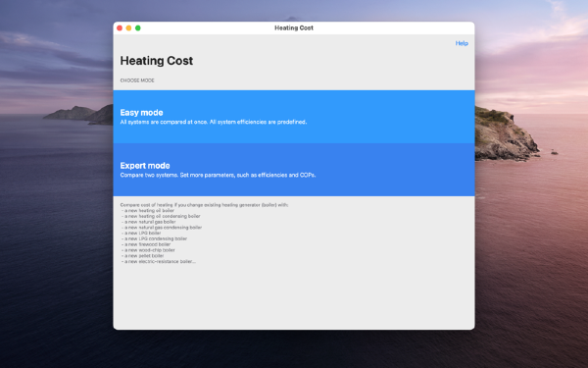
Task: Click 'a new heating oil boiler' line
Action: point(148,211)
